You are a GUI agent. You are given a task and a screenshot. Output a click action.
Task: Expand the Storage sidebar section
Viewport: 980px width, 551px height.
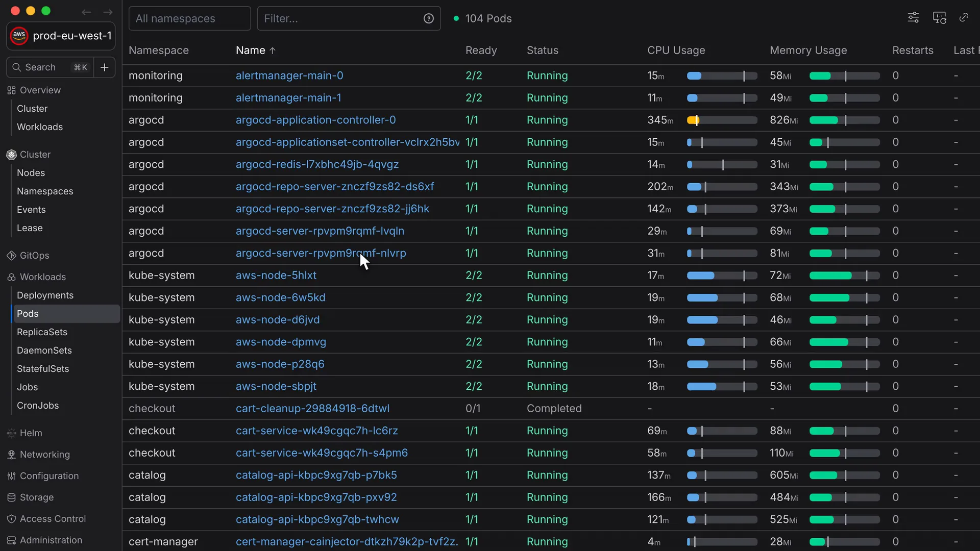(x=37, y=497)
